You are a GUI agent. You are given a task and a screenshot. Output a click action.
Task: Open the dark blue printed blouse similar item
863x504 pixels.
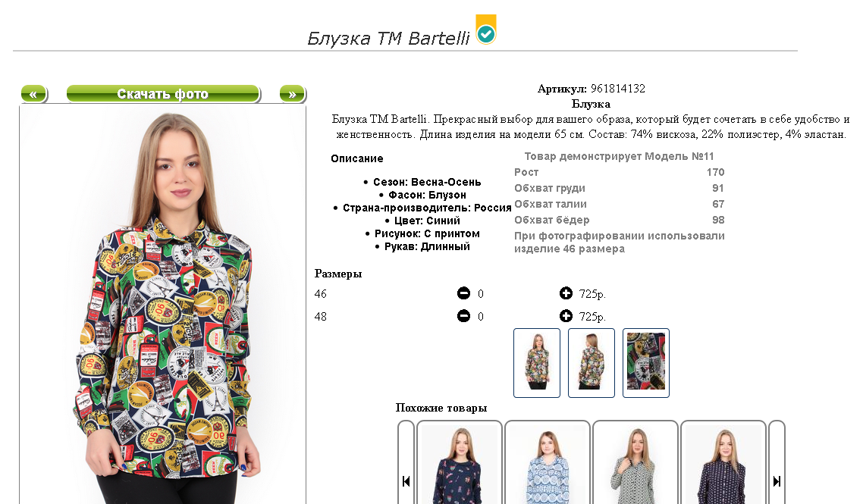pos(460,463)
